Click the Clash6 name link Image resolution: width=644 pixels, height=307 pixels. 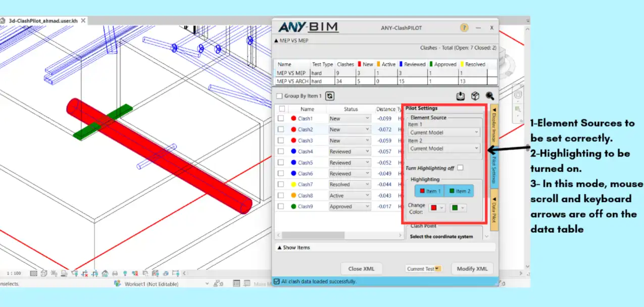[305, 173]
